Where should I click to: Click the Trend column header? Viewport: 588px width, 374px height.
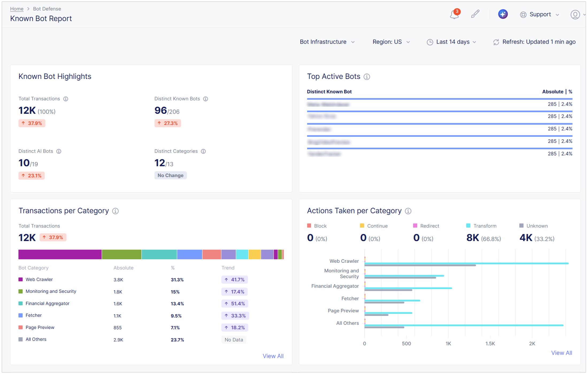pyautogui.click(x=228, y=268)
